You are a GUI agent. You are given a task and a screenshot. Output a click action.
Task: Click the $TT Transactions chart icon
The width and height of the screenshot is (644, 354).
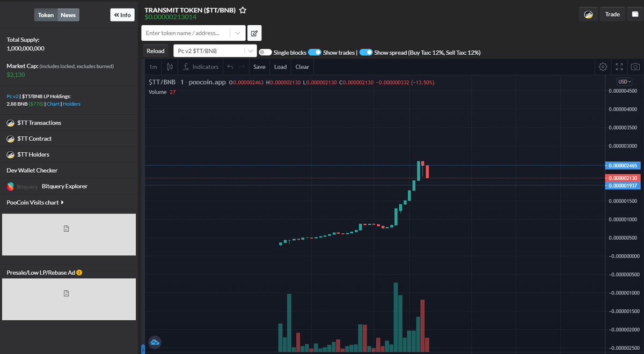click(10, 123)
